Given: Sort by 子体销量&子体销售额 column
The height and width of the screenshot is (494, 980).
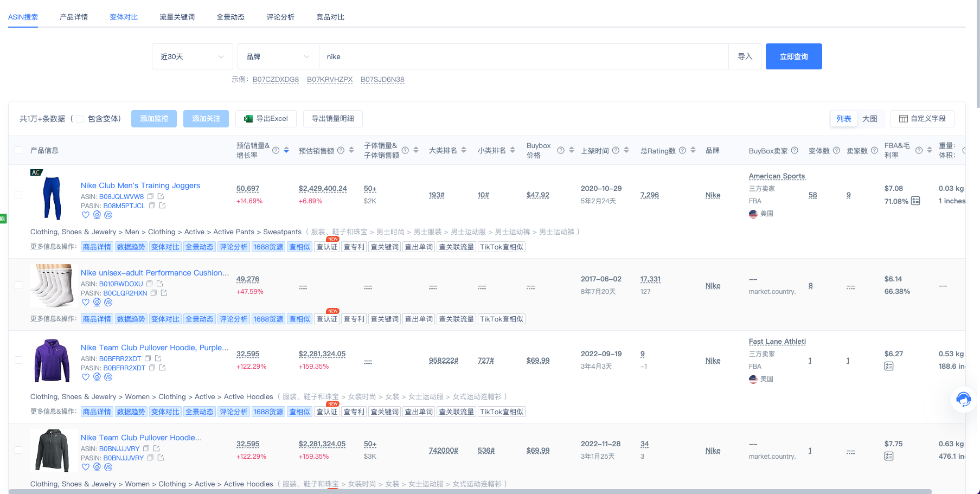Looking at the screenshot, I should tap(416, 150).
